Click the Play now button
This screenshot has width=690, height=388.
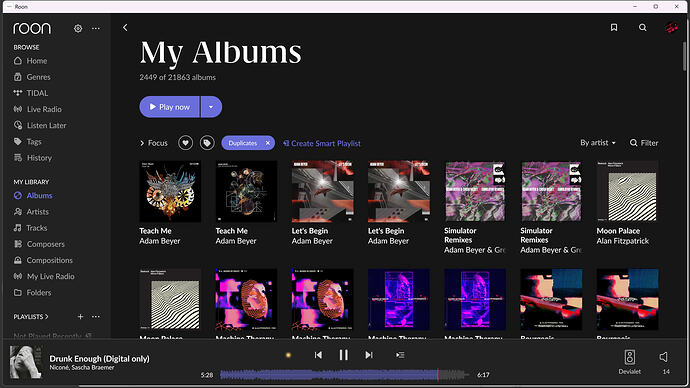(170, 107)
